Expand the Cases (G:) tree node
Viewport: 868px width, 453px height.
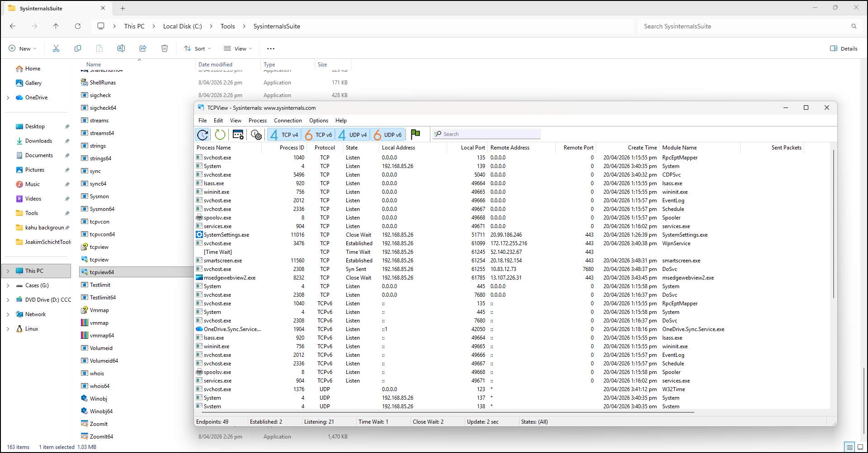pos(8,285)
